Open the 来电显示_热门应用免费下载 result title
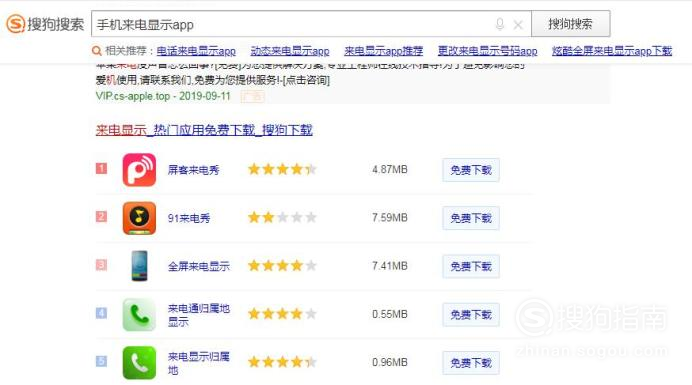Screen dimensions: 692x385 204,130
